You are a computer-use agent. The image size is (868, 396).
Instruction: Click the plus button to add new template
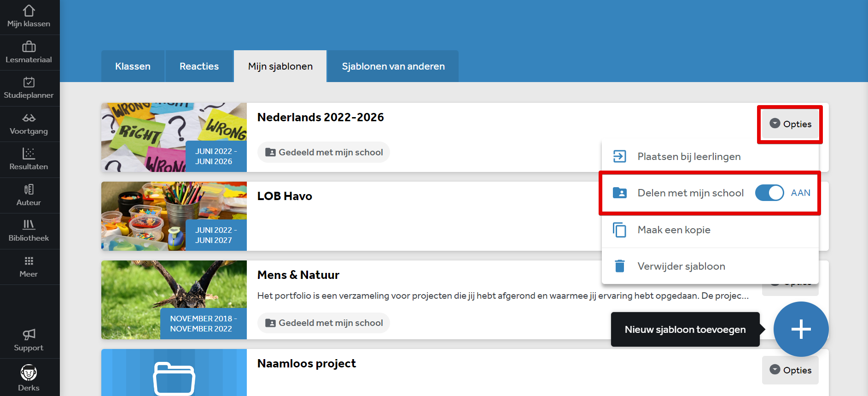pyautogui.click(x=801, y=329)
